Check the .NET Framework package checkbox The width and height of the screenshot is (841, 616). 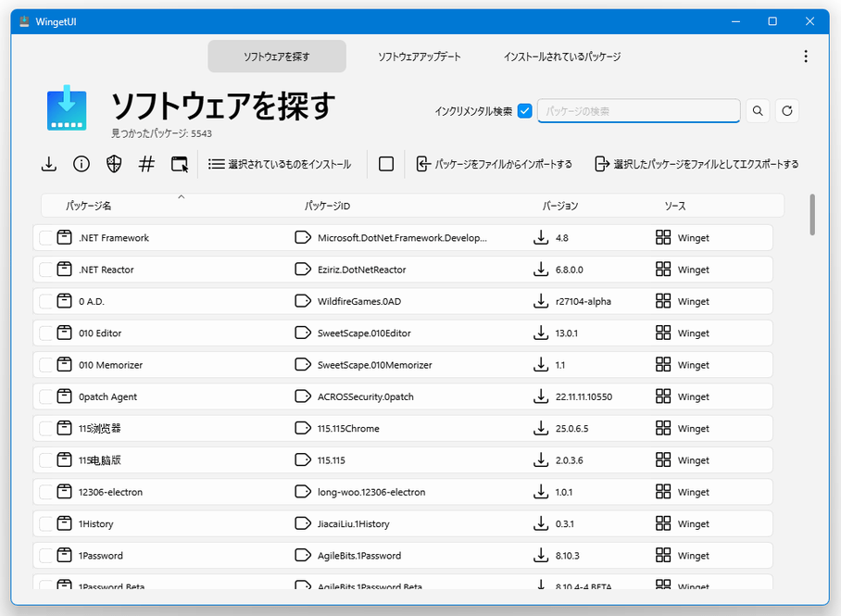tap(46, 238)
